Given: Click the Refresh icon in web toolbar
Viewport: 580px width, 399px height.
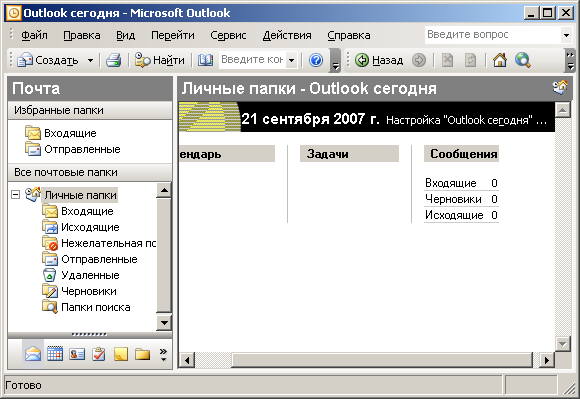Looking at the screenshot, I should tap(470, 60).
